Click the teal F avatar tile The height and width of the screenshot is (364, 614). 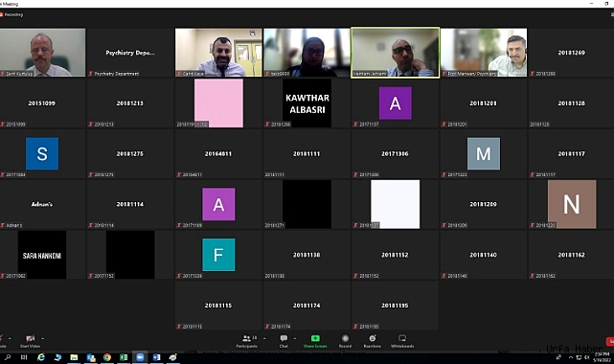click(218, 255)
